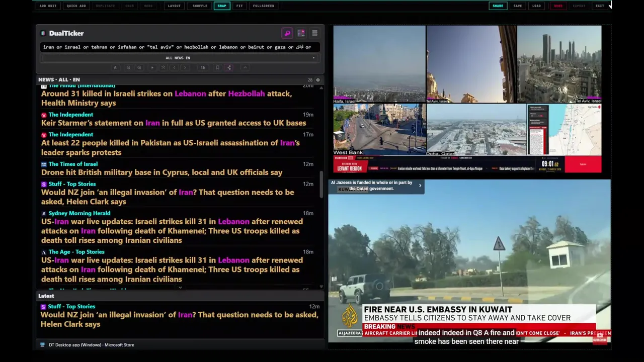
Task: Click ADD UNIT in the top bar
Action: click(x=48, y=6)
